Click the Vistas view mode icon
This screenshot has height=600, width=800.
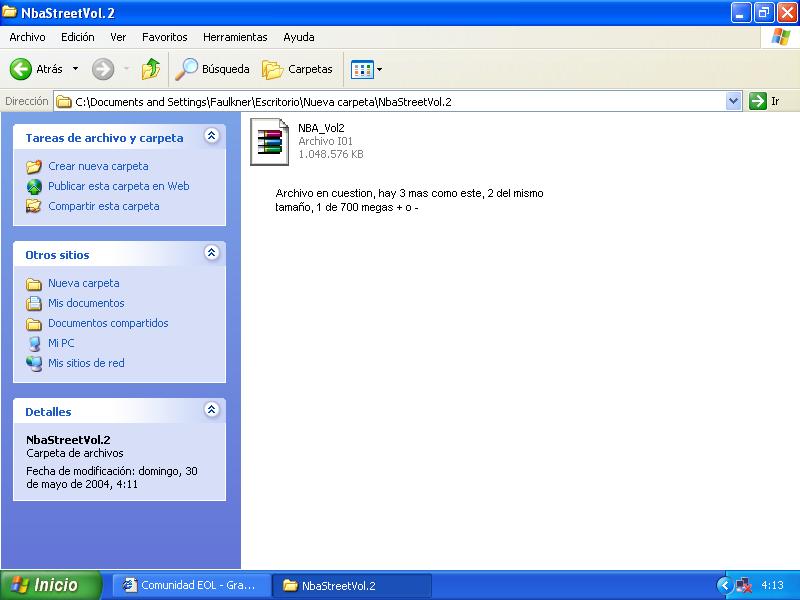361,69
